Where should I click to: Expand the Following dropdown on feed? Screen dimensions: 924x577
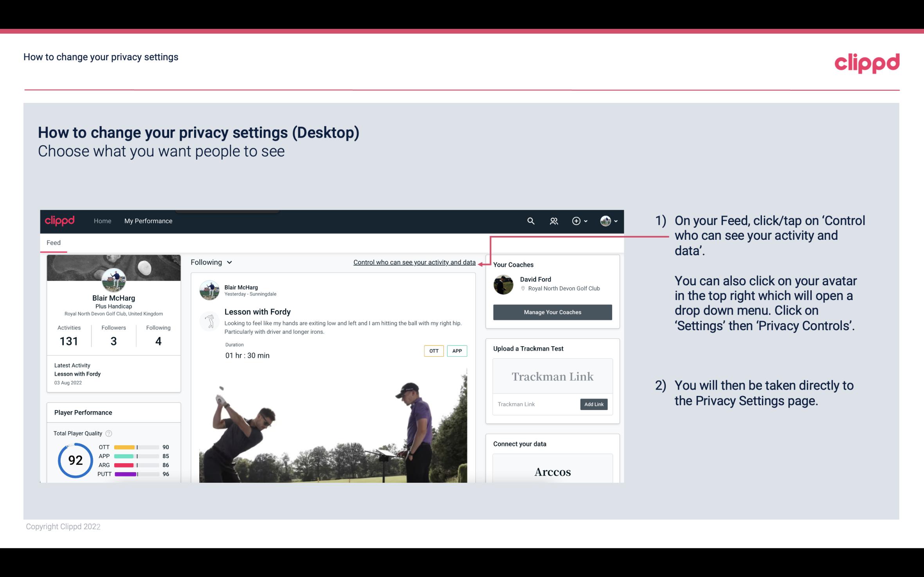tap(210, 262)
